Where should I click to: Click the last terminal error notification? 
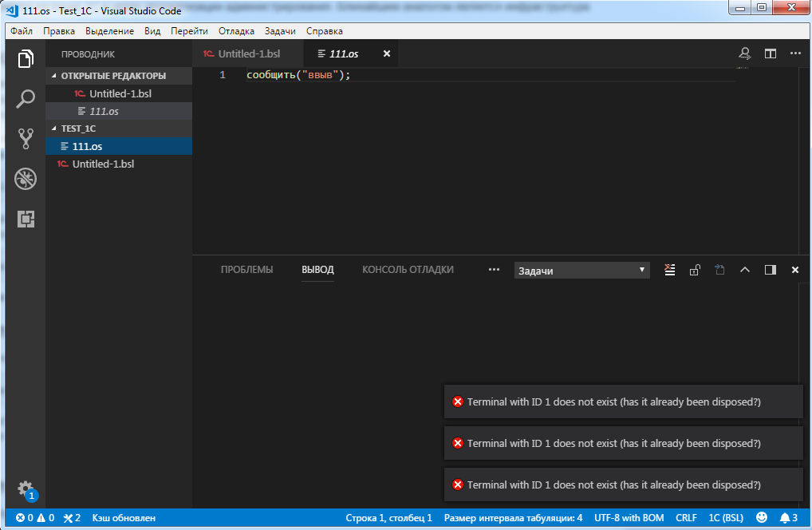click(x=624, y=485)
